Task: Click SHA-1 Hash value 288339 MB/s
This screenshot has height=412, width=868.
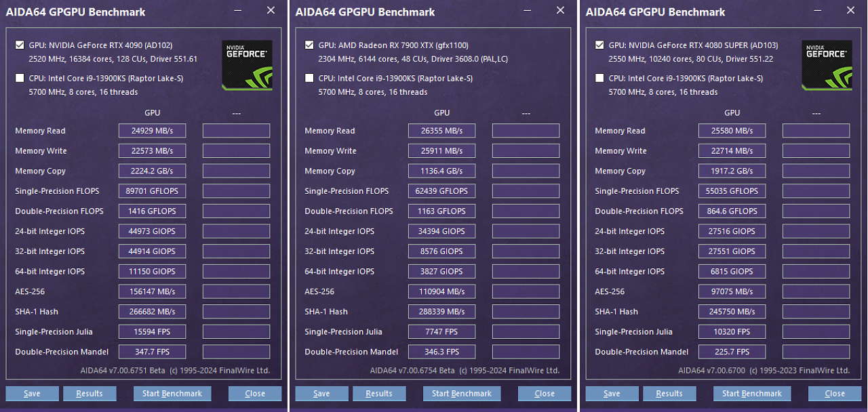Action: coord(441,312)
